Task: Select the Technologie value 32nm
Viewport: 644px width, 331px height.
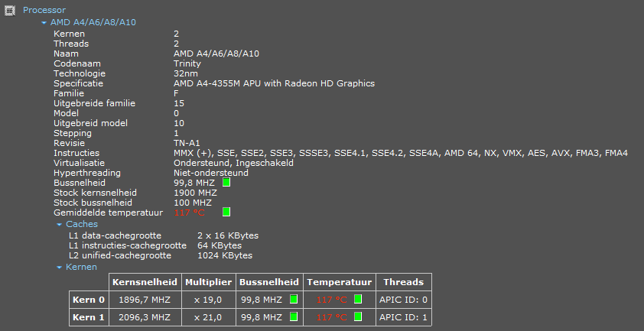Action: pos(186,73)
